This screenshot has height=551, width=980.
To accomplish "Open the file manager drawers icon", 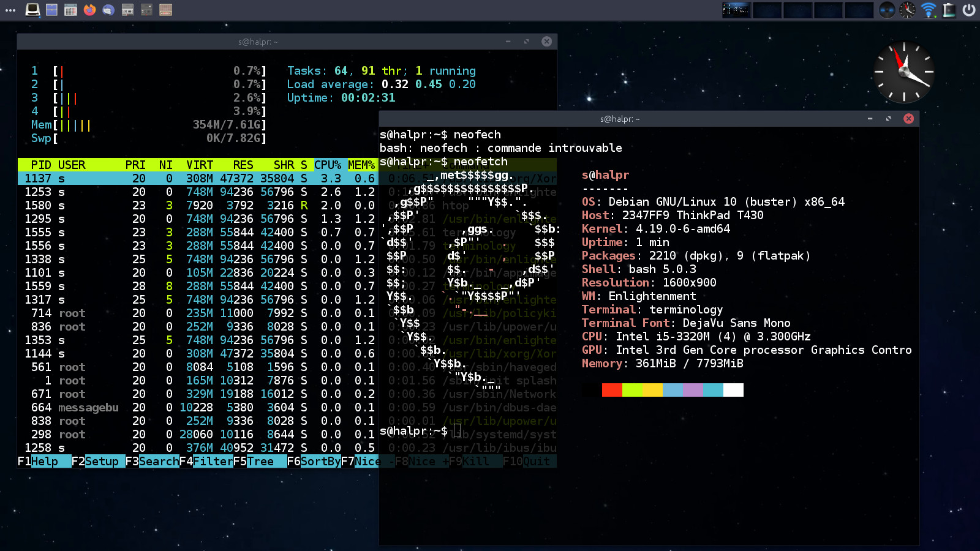I will click(x=51, y=10).
